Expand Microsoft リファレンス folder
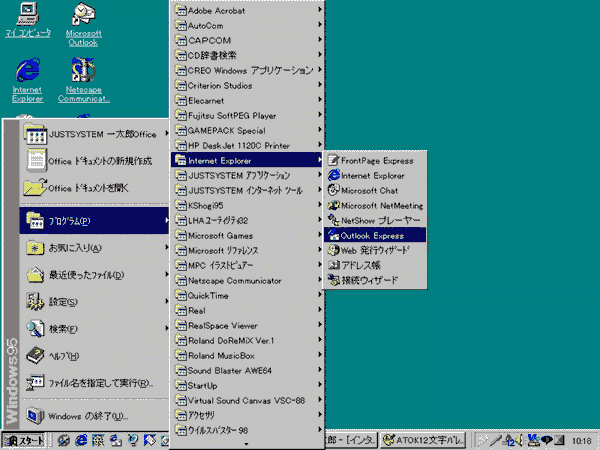 (x=247, y=250)
